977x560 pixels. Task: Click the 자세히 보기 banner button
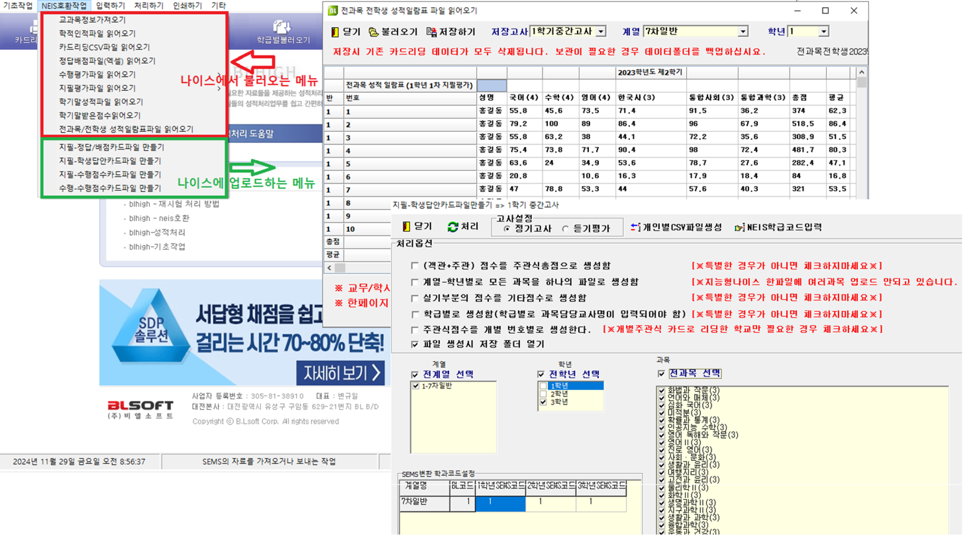coord(341,373)
